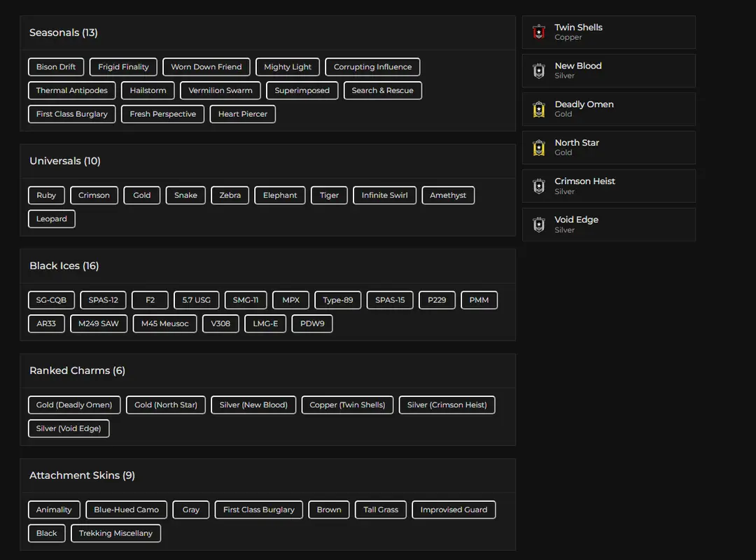Select the Infinite Swirl universal skin
Image resolution: width=756 pixels, height=560 pixels.
click(384, 195)
